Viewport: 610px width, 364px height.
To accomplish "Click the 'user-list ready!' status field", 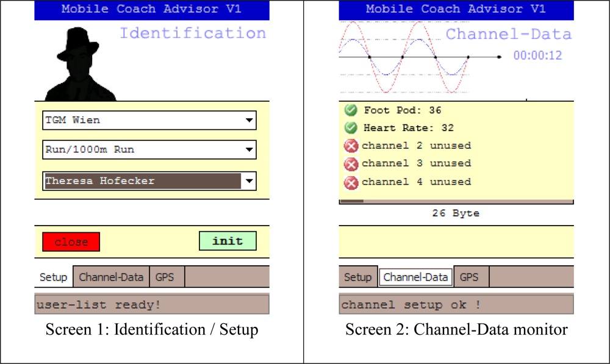I will point(151,304).
